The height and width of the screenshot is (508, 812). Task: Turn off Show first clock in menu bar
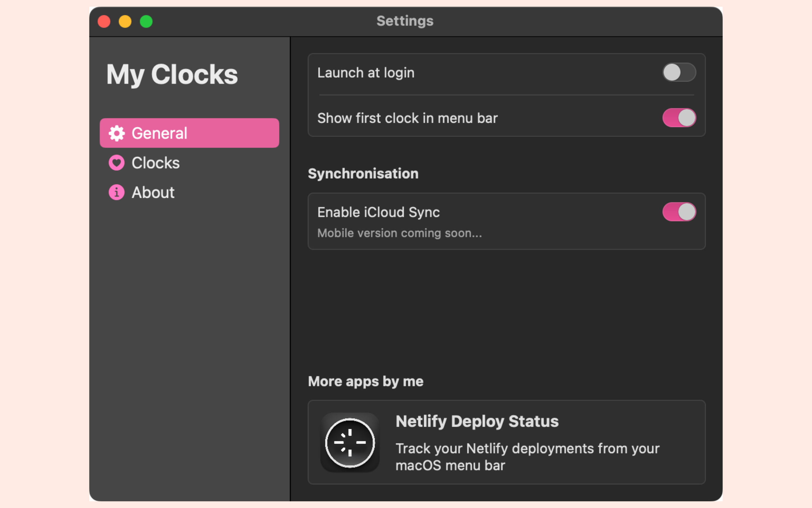tap(679, 118)
